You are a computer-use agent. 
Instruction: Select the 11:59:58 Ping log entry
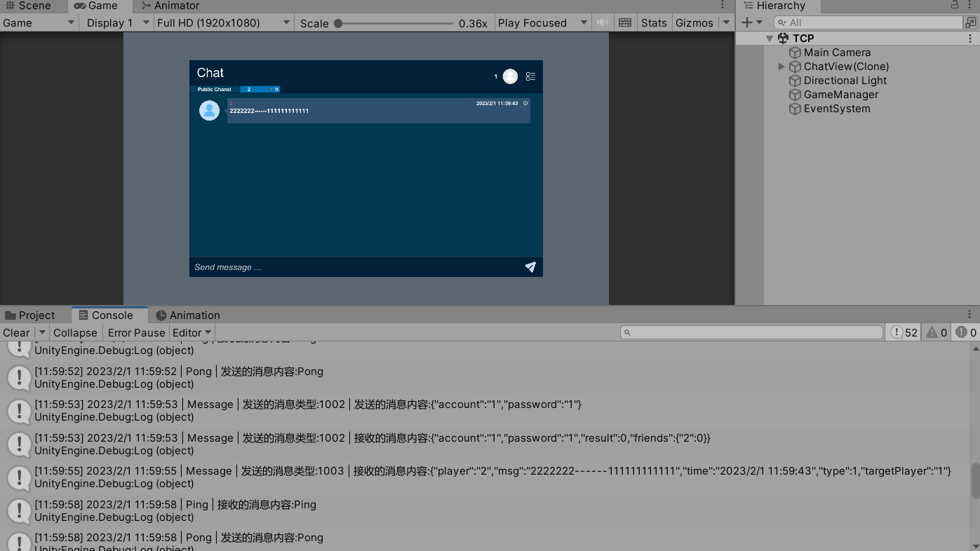pyautogui.click(x=484, y=511)
